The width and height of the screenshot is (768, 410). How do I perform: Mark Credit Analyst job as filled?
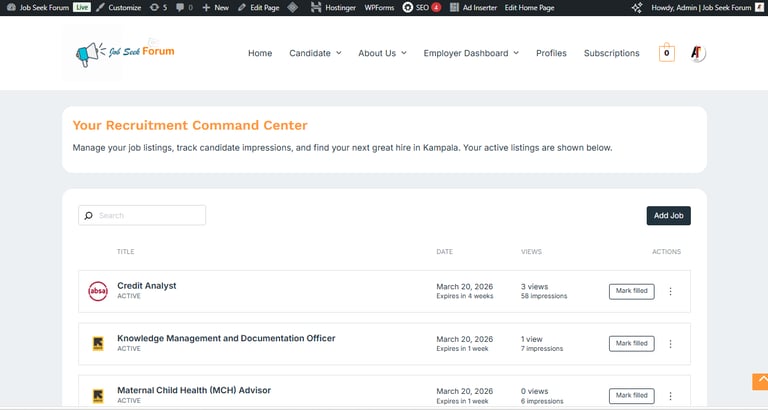(631, 291)
